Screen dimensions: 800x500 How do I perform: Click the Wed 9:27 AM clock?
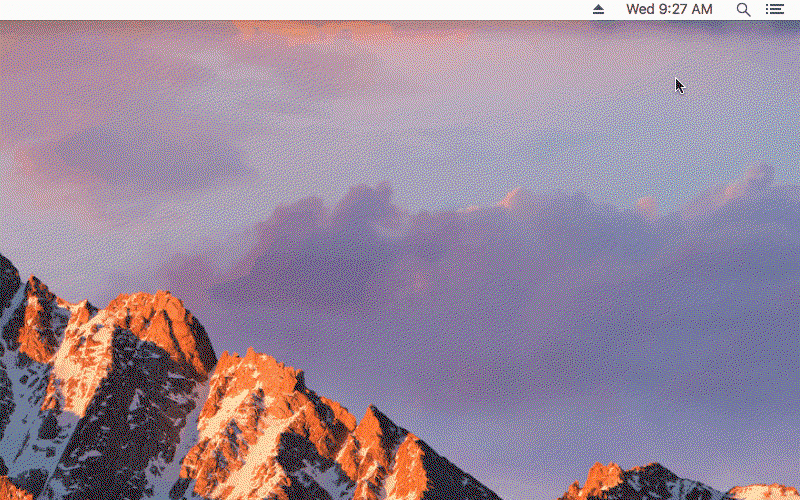(x=669, y=9)
